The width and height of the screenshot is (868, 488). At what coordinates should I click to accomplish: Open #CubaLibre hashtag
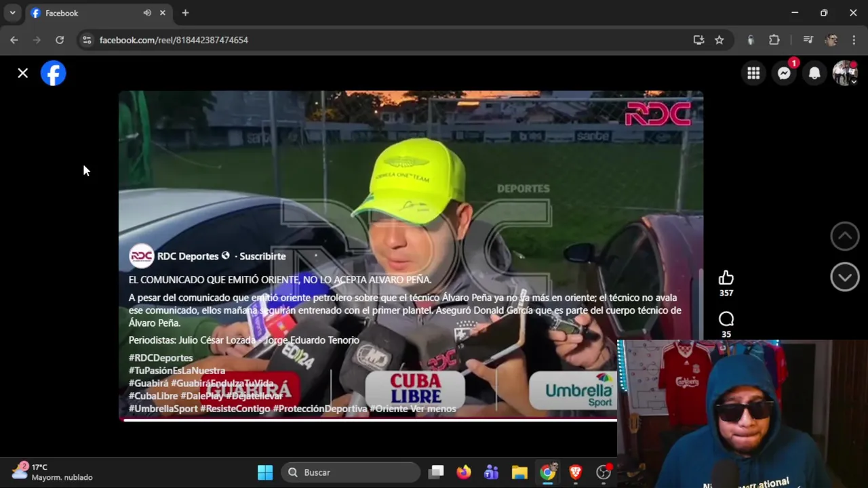click(x=153, y=396)
